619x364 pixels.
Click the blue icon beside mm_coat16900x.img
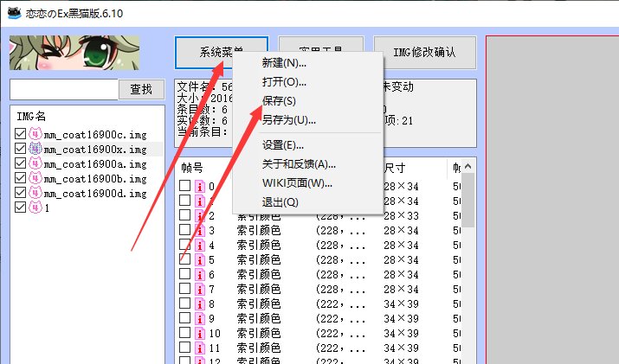pos(35,149)
